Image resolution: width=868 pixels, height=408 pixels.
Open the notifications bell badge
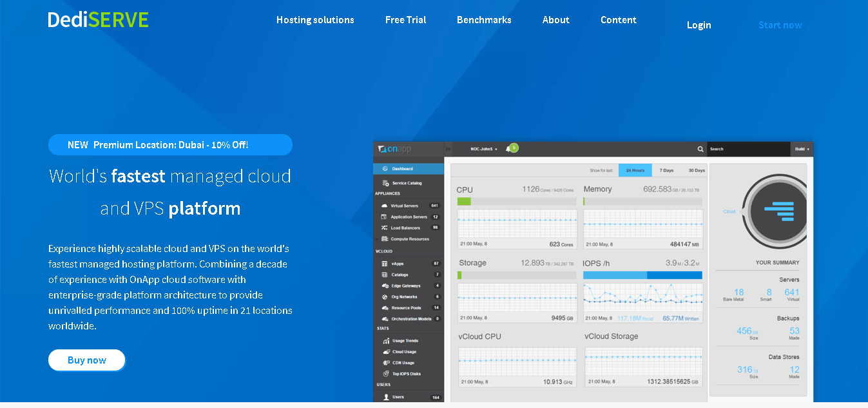click(x=512, y=148)
